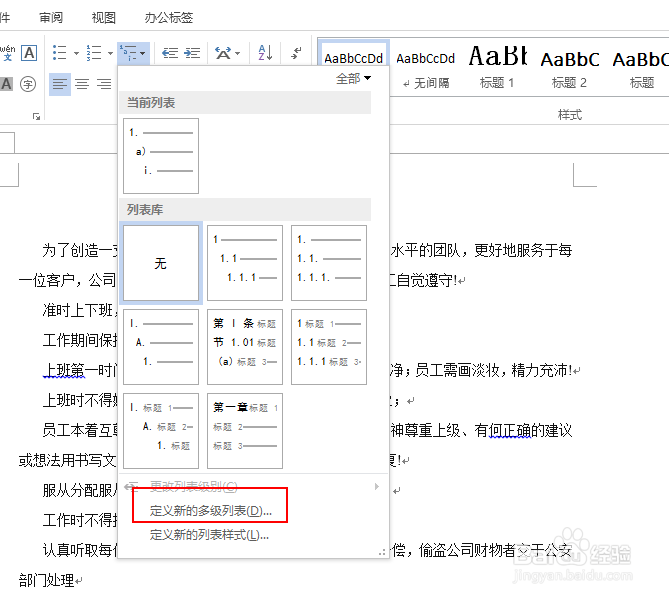Click the sort A-Z icon

pos(265,53)
